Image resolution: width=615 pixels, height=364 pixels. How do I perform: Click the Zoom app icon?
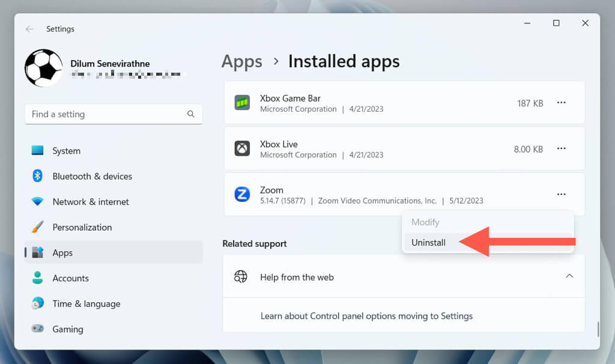coord(242,194)
